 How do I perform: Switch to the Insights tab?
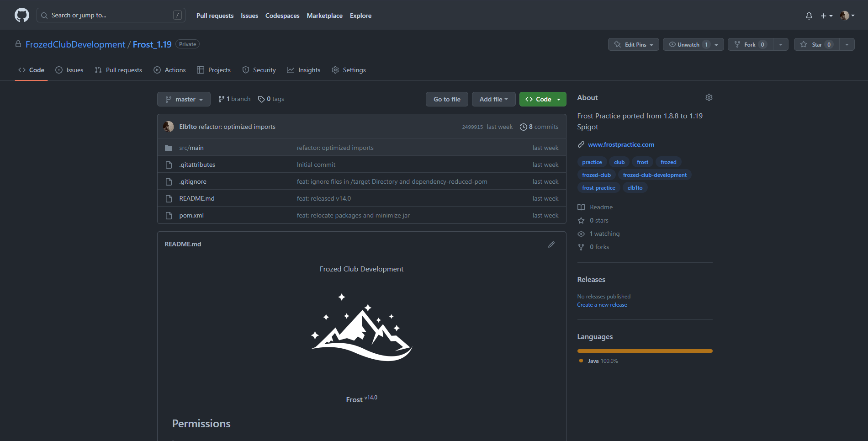tap(304, 70)
